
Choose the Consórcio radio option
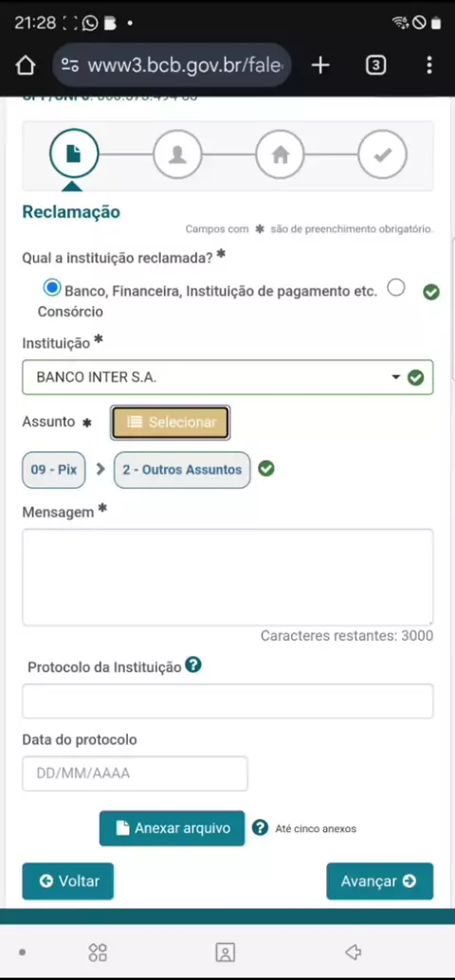point(395,287)
